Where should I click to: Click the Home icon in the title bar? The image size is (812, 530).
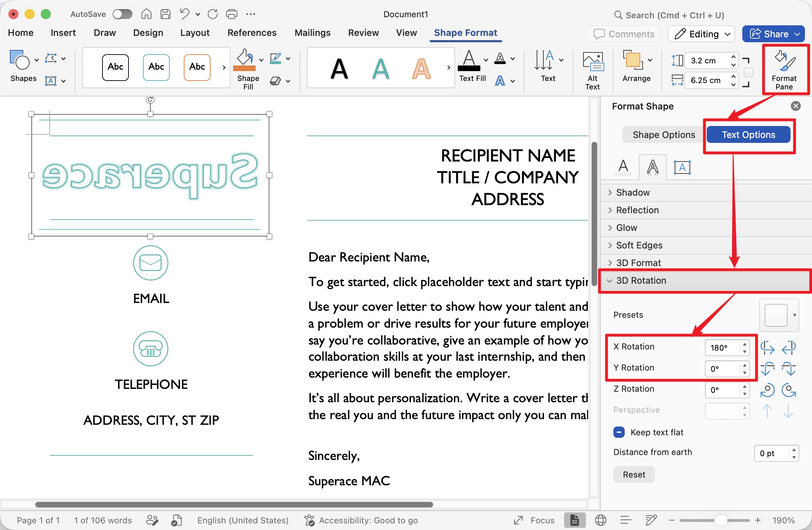(x=146, y=14)
